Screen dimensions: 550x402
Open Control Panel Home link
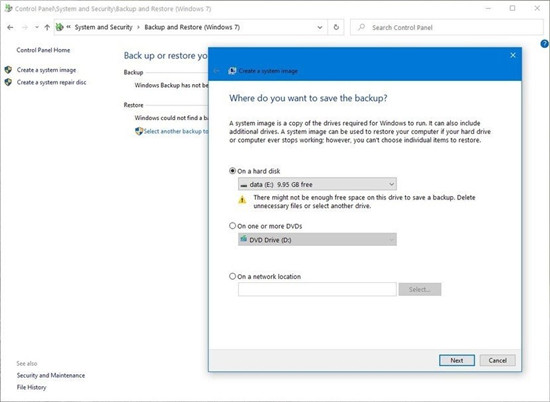[43, 50]
